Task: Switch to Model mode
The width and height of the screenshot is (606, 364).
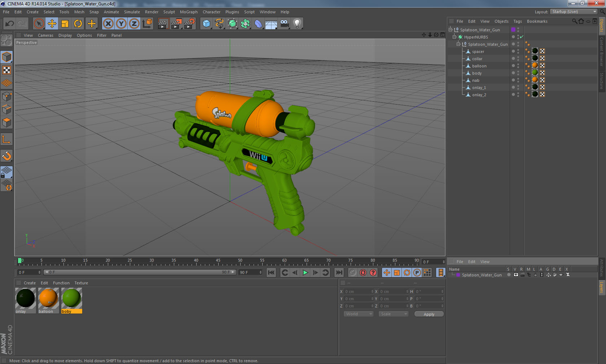Action: pos(6,57)
